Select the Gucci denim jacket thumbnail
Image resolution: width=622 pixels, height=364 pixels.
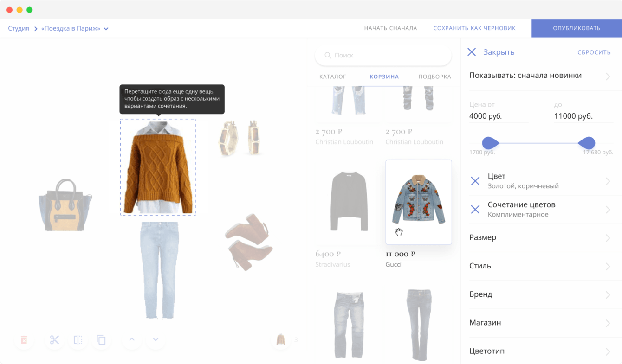(x=419, y=202)
